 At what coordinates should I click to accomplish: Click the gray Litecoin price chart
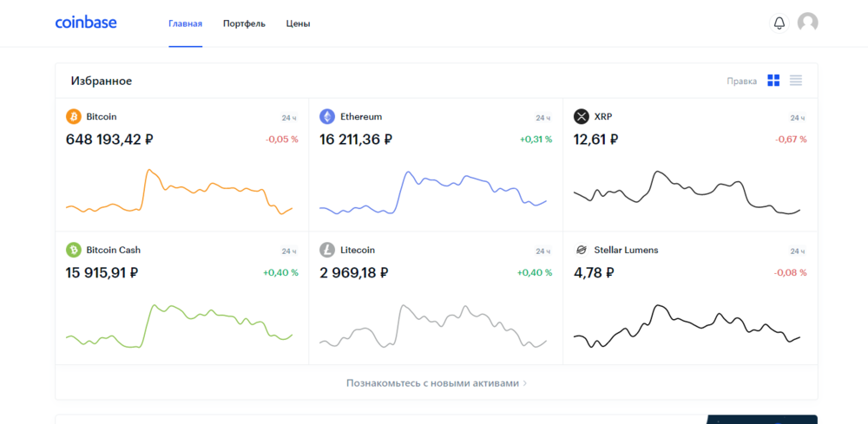pos(433,326)
